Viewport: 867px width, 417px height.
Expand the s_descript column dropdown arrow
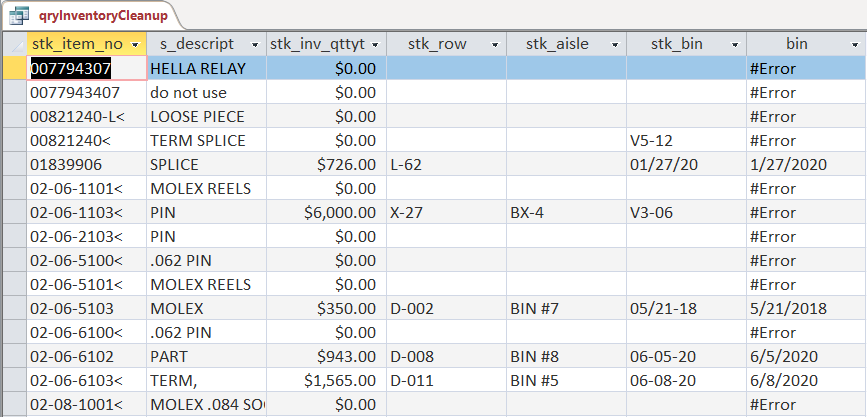click(x=255, y=45)
